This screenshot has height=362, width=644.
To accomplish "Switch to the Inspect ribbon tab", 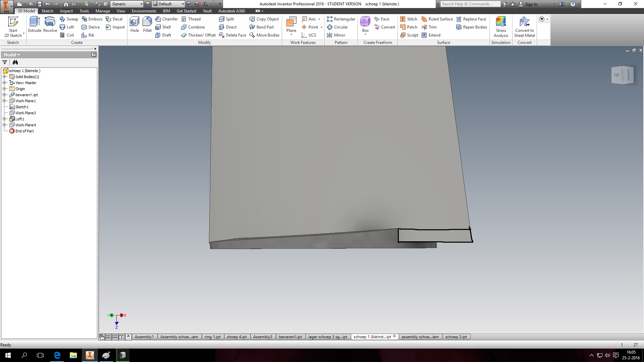I will (66, 11).
